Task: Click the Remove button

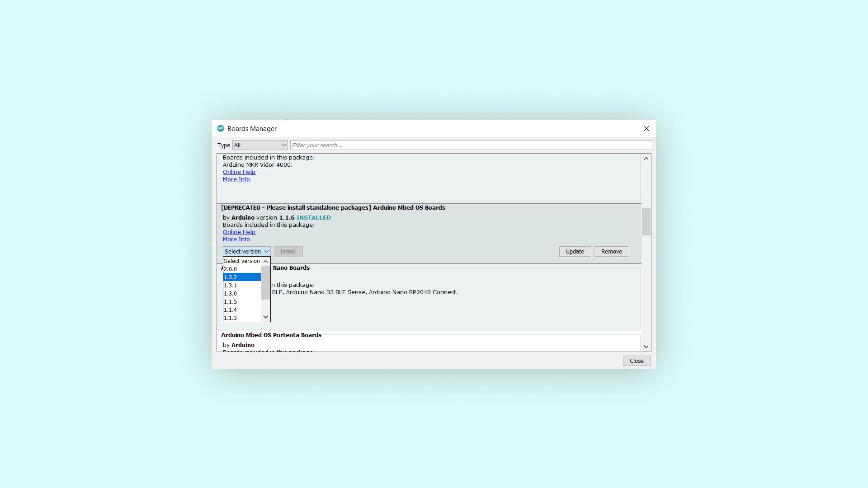Action: pyautogui.click(x=612, y=251)
